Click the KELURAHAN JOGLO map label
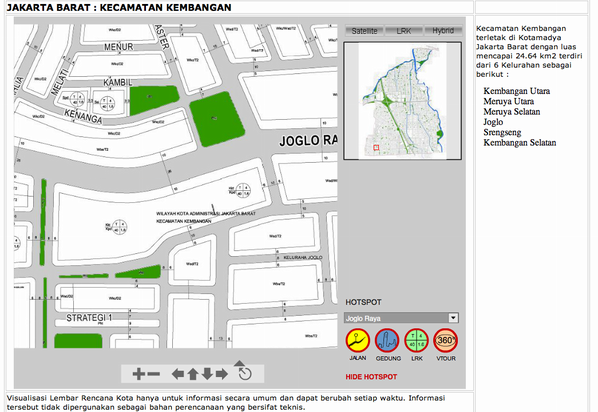 tap(303, 258)
